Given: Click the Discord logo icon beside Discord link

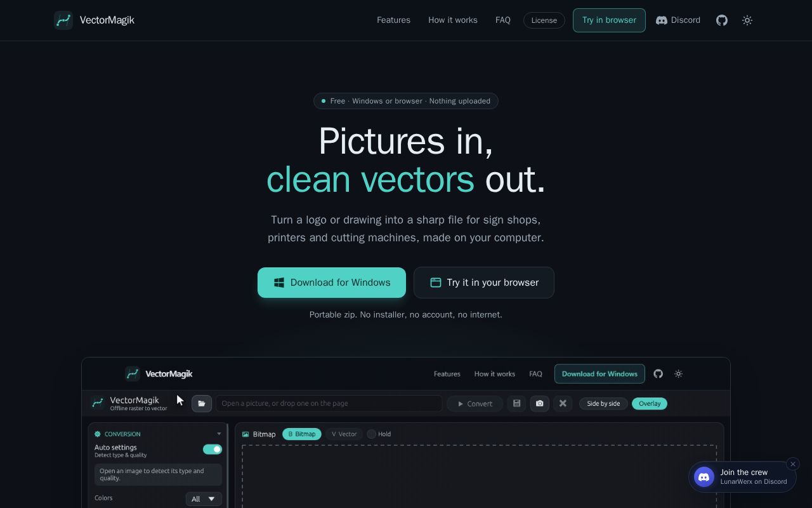Looking at the screenshot, I should click(662, 20).
